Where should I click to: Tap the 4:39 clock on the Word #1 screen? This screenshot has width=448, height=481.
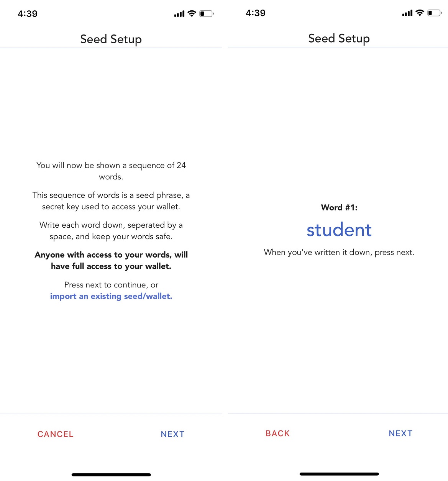tap(256, 13)
